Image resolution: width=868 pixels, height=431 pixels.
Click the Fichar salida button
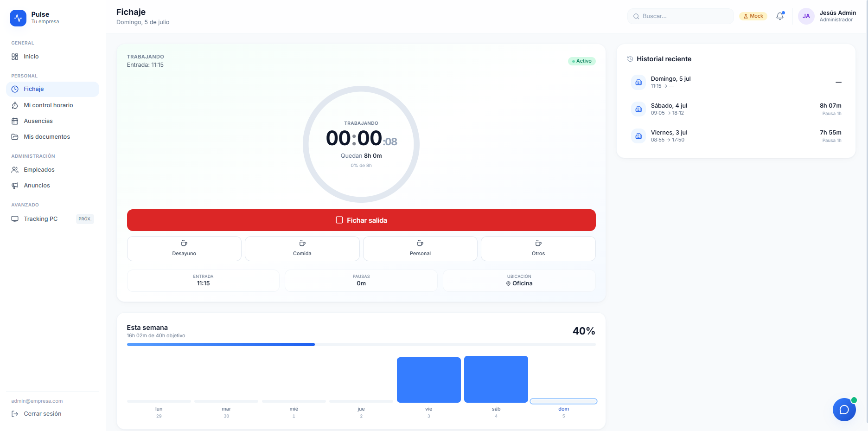tap(361, 220)
